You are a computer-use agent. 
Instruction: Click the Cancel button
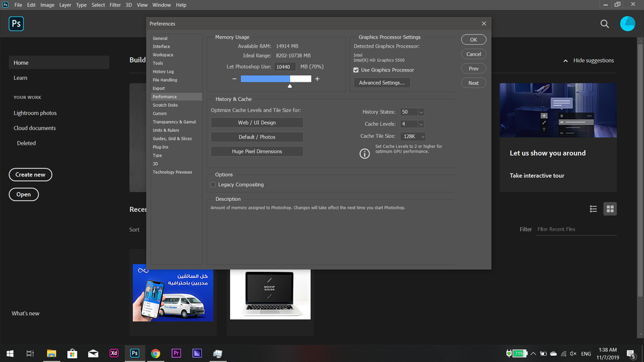pyautogui.click(x=474, y=54)
